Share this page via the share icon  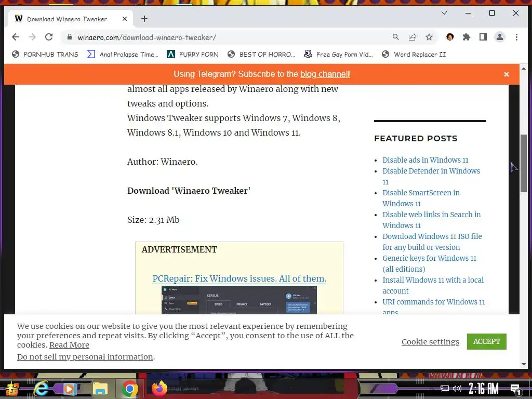[x=412, y=37]
